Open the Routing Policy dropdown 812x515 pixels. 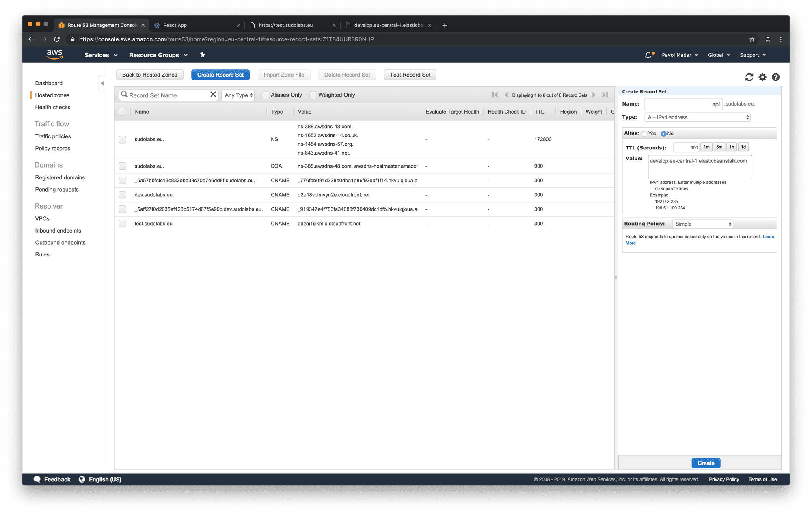coord(702,224)
